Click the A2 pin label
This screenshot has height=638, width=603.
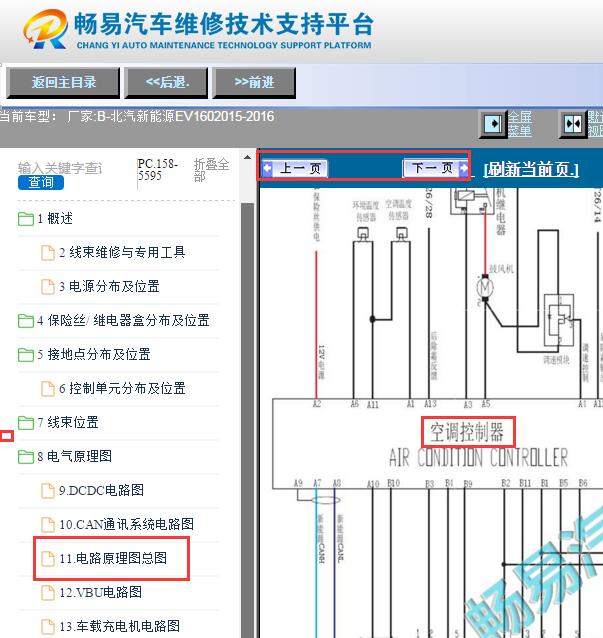point(317,404)
